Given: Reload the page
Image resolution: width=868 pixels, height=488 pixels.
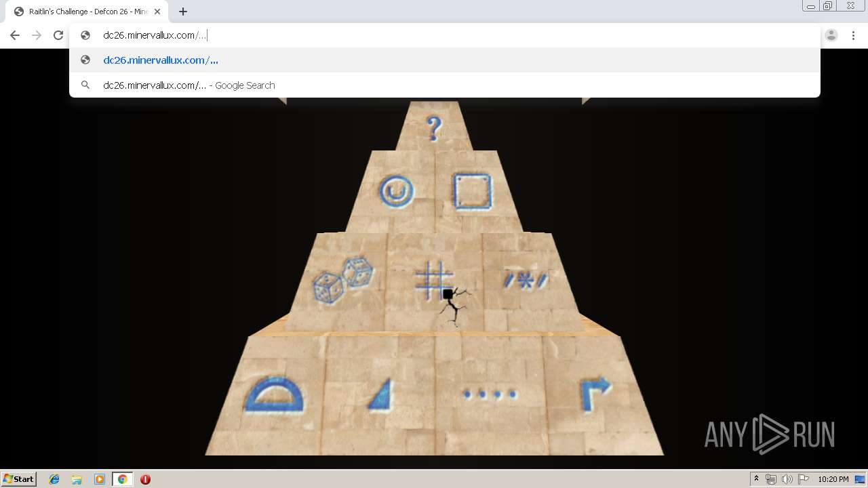Looking at the screenshot, I should [58, 35].
